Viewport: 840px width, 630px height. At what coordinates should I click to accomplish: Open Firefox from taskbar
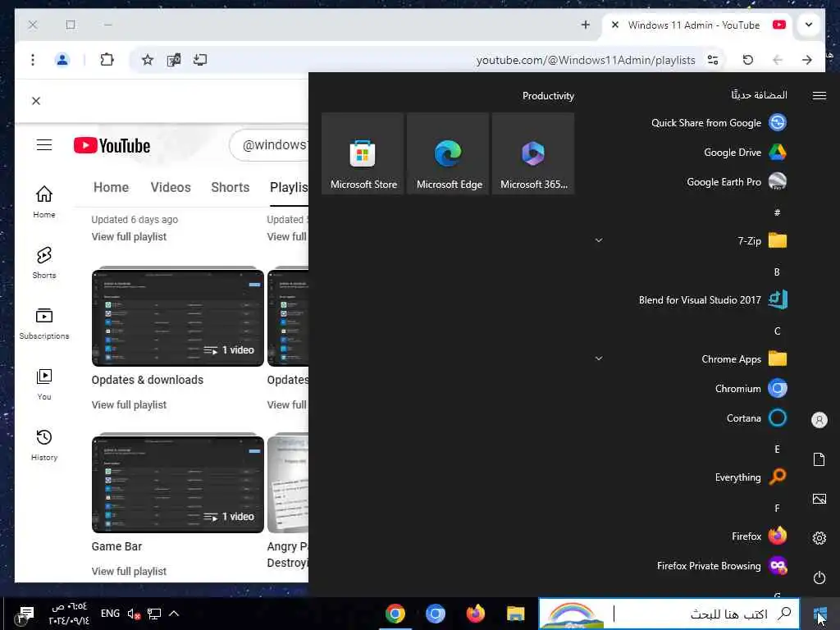pos(475,614)
